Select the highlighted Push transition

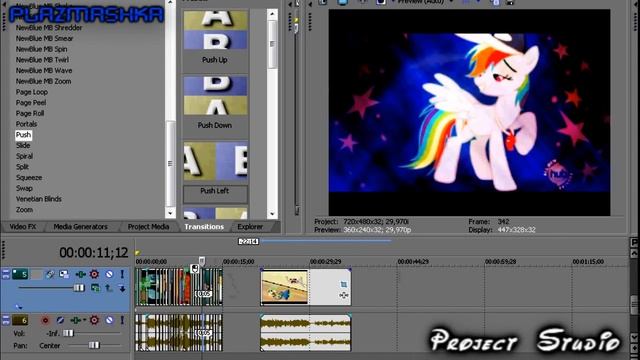(23, 135)
